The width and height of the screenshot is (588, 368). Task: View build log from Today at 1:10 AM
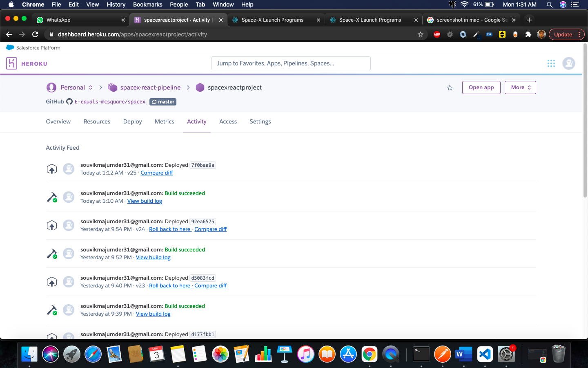pyautogui.click(x=145, y=201)
